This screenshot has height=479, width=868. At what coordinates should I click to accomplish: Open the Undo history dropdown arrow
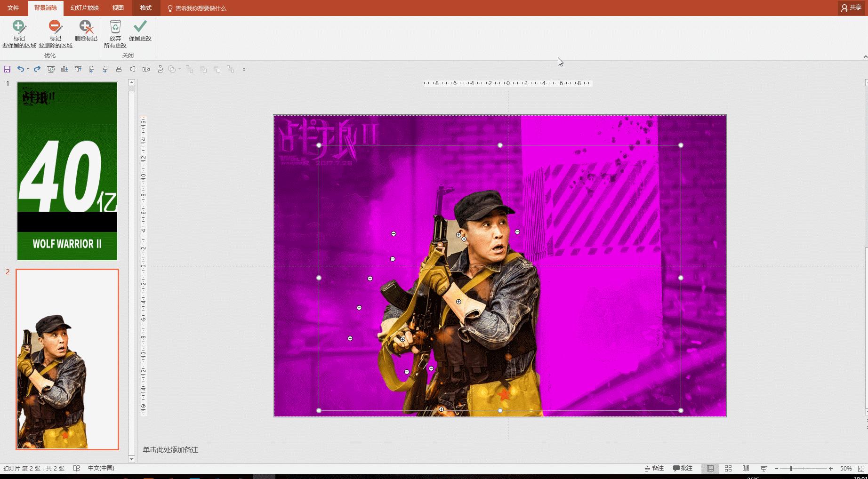pyautogui.click(x=28, y=69)
